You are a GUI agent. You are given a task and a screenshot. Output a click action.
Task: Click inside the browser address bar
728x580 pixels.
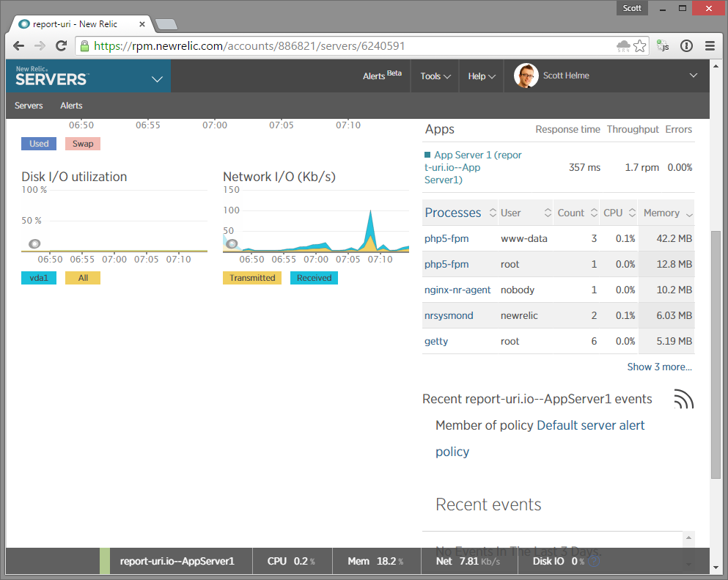click(293, 45)
